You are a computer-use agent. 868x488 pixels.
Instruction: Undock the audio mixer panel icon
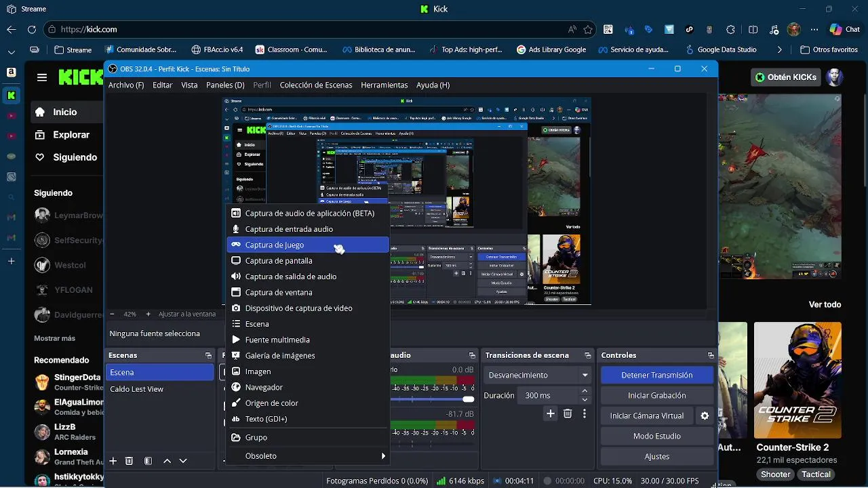472,355
